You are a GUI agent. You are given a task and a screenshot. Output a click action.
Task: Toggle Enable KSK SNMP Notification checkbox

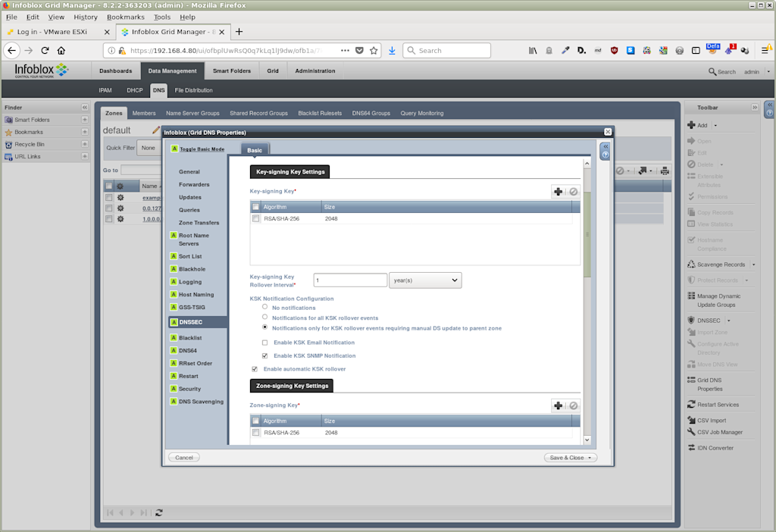pyautogui.click(x=264, y=356)
